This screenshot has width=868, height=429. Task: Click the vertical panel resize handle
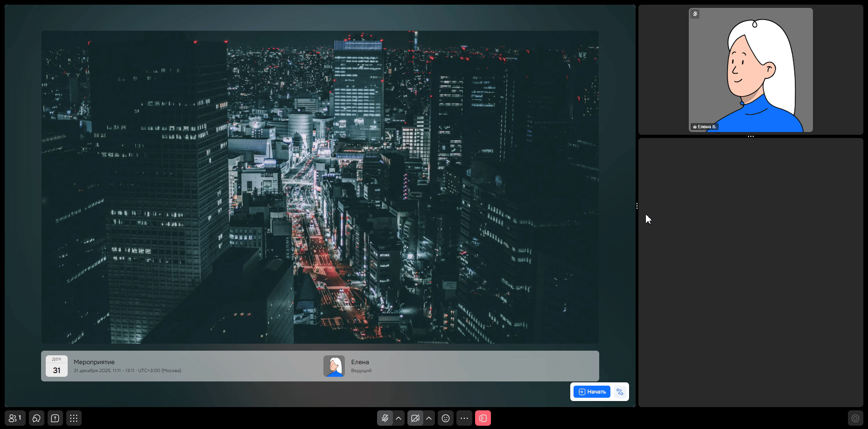pos(637,206)
